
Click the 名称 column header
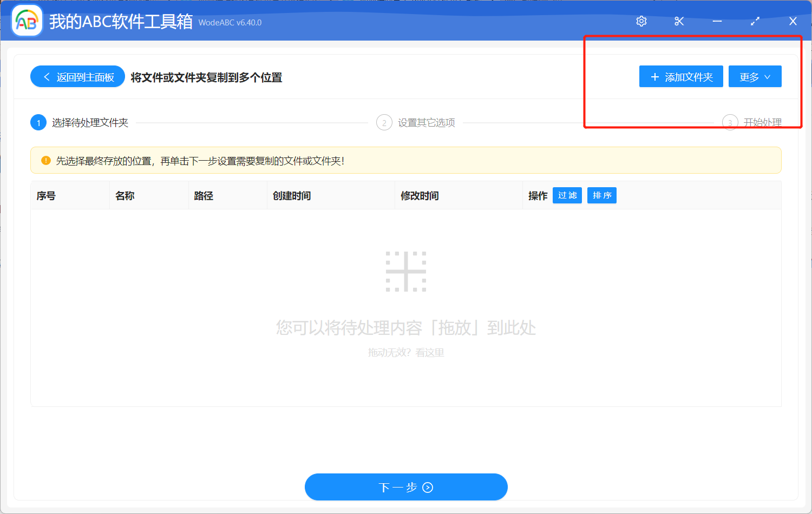coord(125,195)
